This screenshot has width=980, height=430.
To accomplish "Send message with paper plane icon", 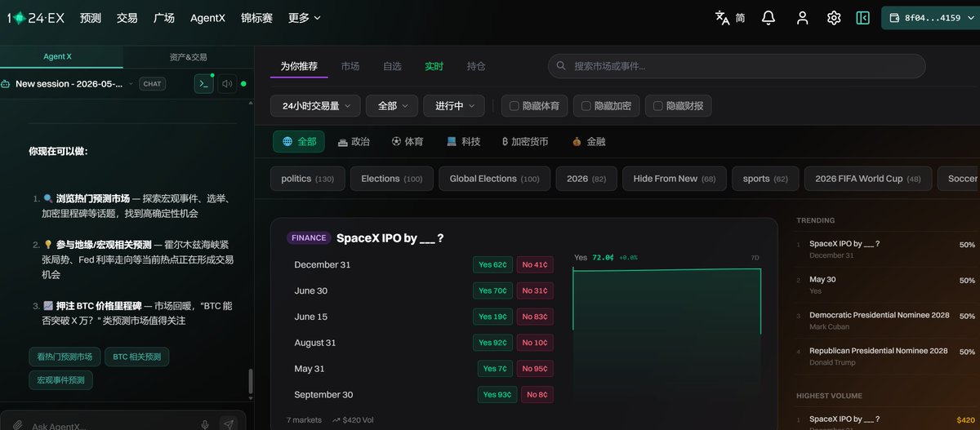I will coord(229,424).
